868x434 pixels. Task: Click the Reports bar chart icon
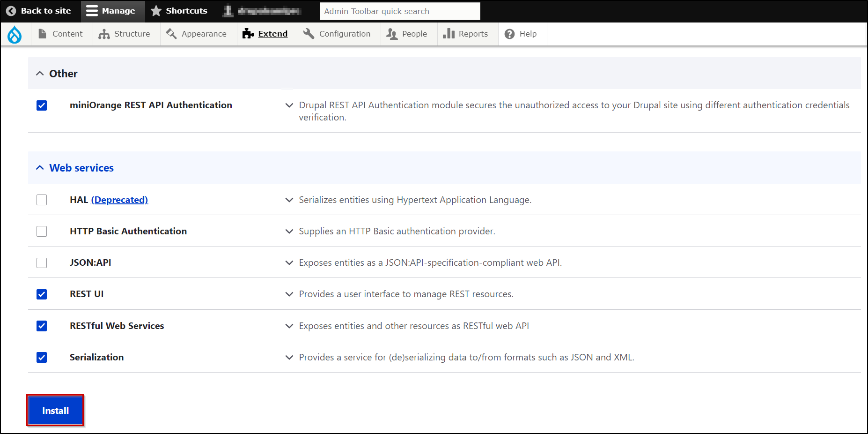[x=449, y=34]
